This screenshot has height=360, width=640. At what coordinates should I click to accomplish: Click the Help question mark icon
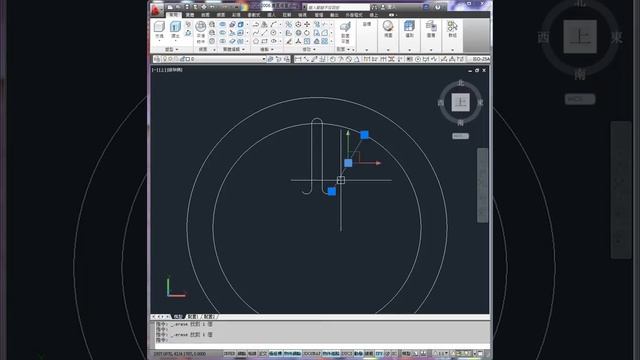pos(438,7)
